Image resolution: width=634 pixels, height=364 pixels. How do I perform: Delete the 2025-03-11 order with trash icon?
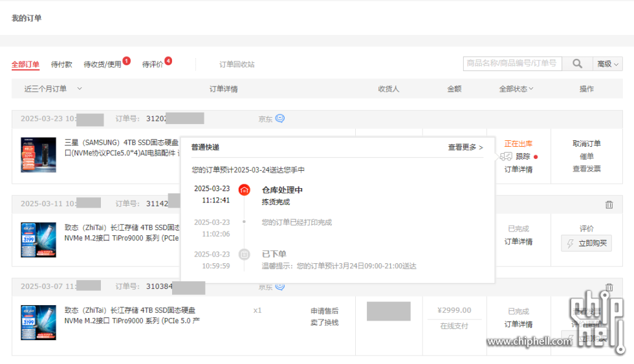[609, 205]
